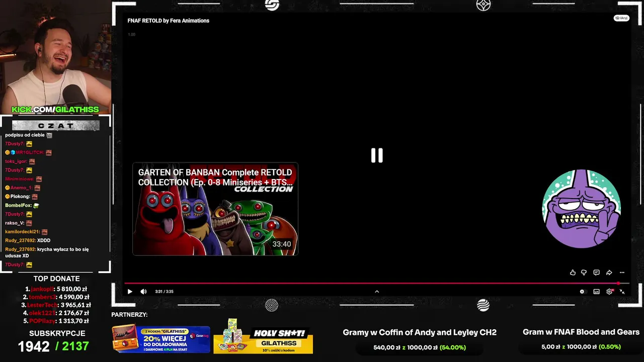
Task: Select chat user Anemo_1
Action: (22, 188)
